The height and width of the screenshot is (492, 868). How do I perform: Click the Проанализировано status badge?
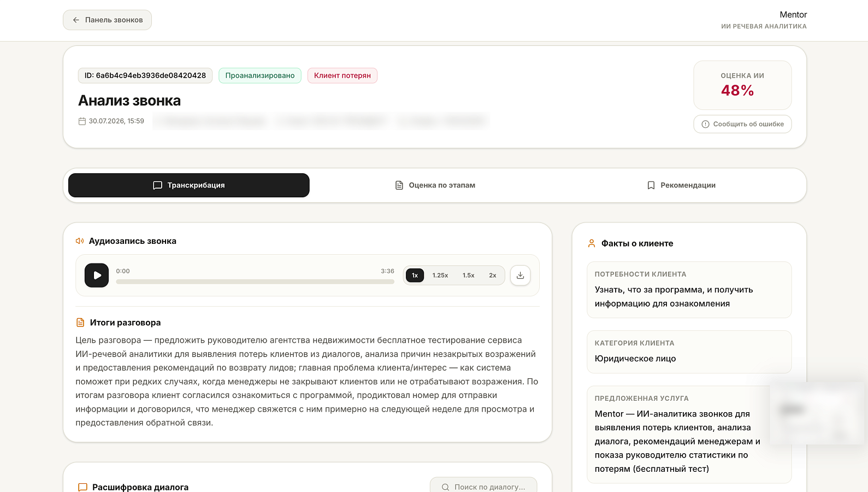tap(260, 75)
